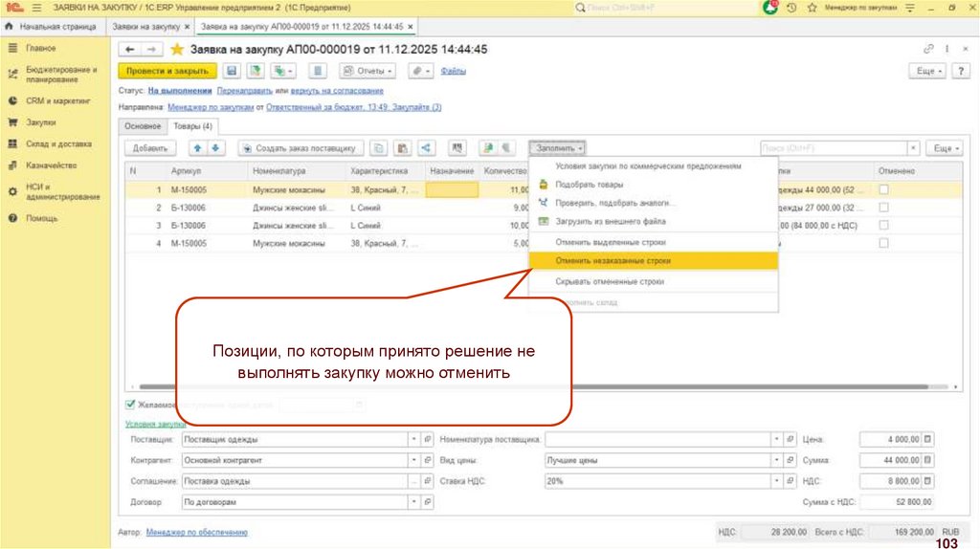Expand the Договор field dropdown

click(x=413, y=502)
